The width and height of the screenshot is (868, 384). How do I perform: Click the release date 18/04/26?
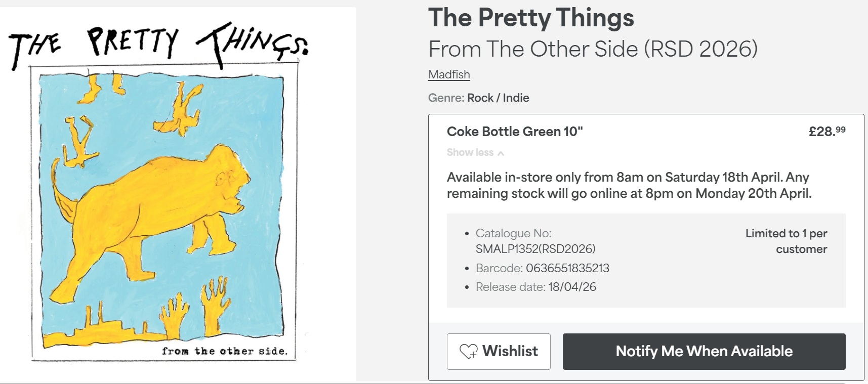572,287
